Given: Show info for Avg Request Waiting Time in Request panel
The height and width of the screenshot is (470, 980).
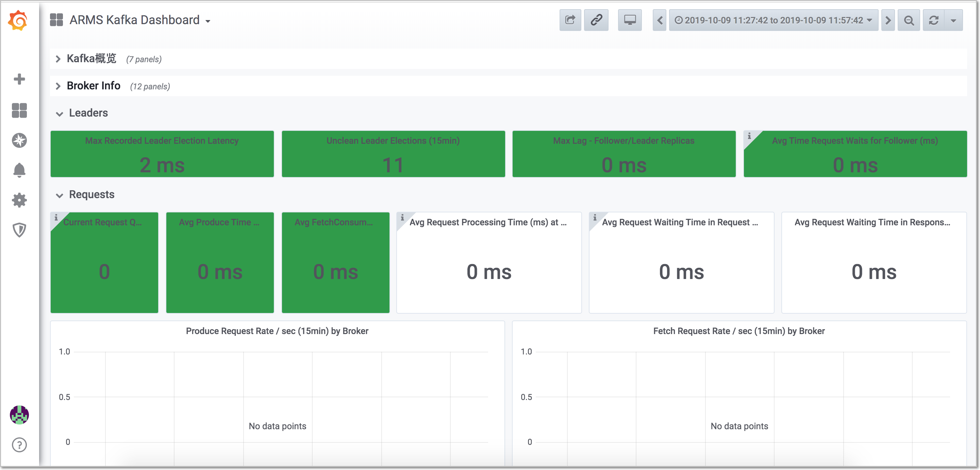Looking at the screenshot, I should pyautogui.click(x=595, y=217).
